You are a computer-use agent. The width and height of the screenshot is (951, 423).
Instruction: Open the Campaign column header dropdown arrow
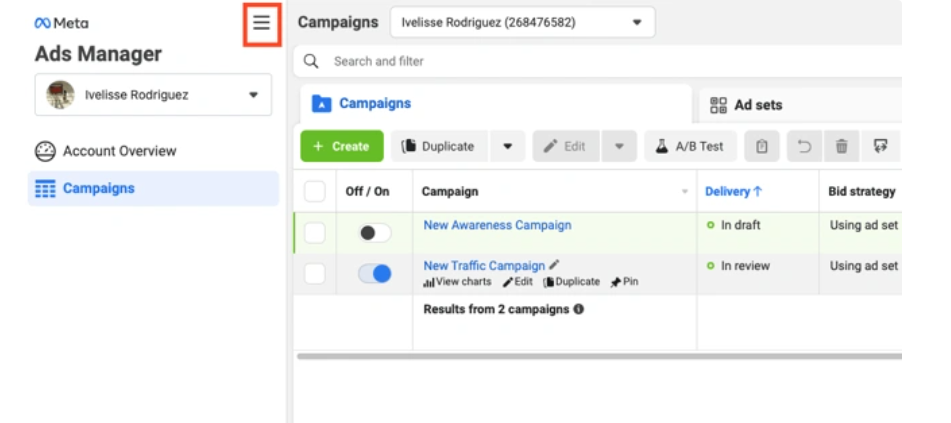(x=685, y=192)
